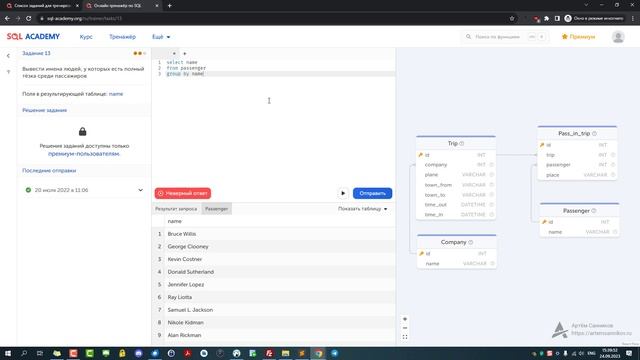
Task: Switch to the Passenger tab
Action: point(216,209)
